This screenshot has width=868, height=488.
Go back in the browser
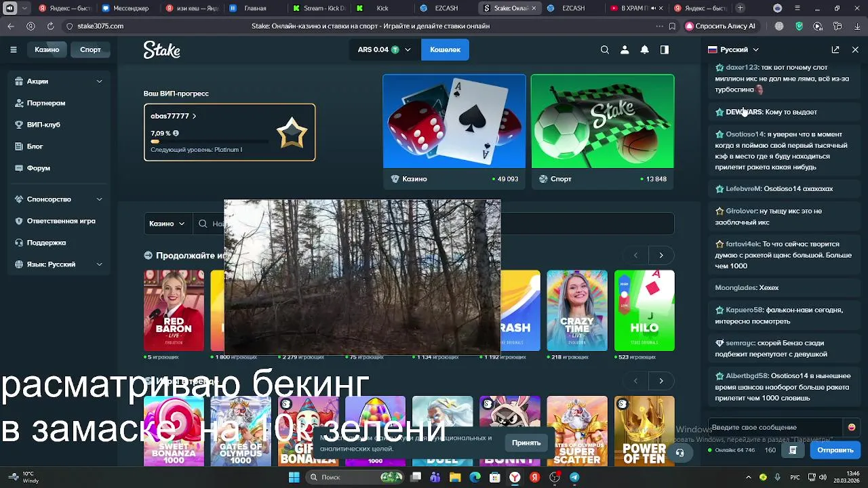(x=10, y=26)
